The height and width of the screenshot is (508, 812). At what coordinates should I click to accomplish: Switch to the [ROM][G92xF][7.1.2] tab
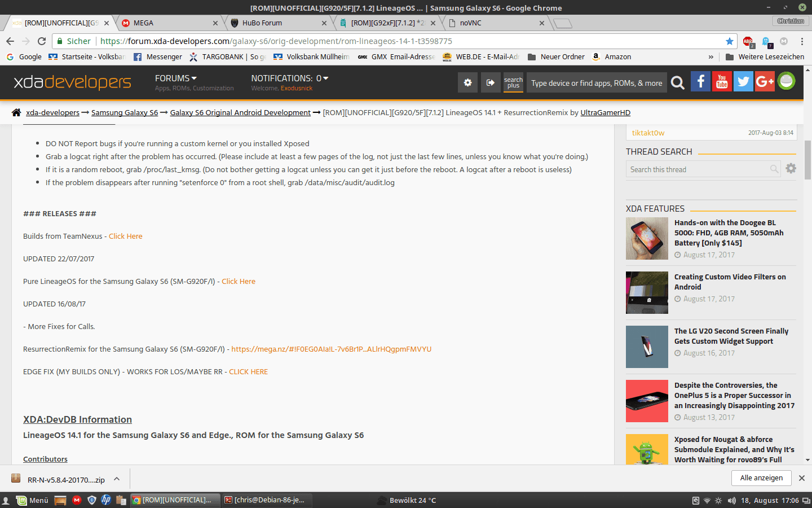[x=387, y=23]
